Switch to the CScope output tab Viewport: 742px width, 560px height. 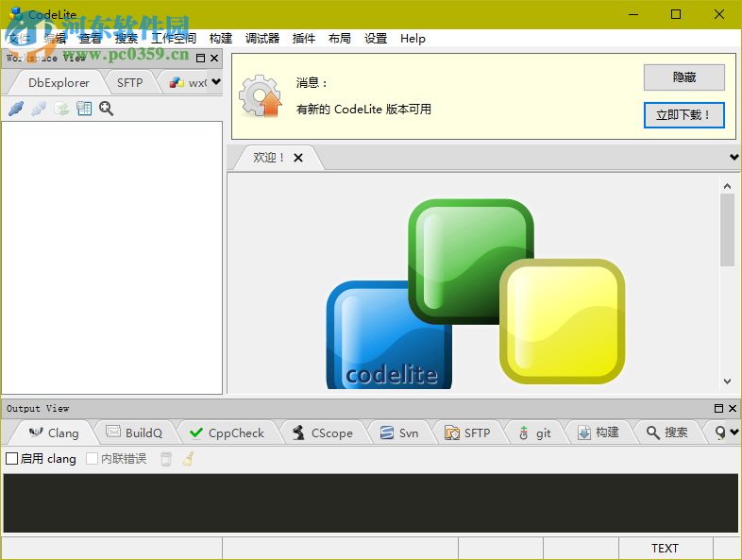[x=323, y=433]
